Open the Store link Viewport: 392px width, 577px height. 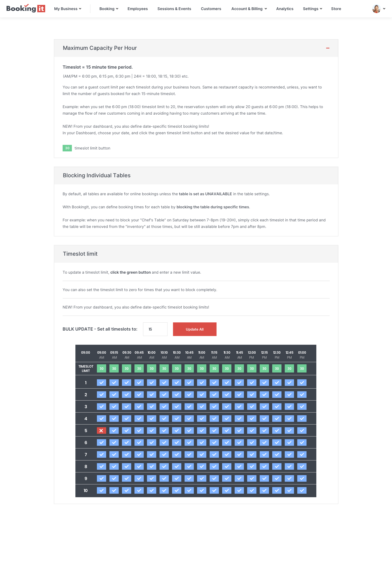click(336, 9)
